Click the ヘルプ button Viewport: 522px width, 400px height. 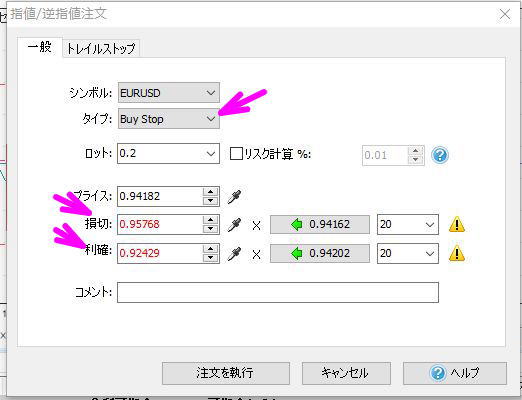tap(455, 373)
